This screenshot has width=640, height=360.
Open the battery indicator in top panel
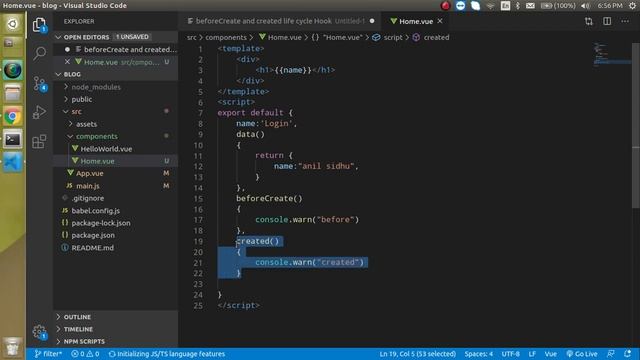pos(558,6)
